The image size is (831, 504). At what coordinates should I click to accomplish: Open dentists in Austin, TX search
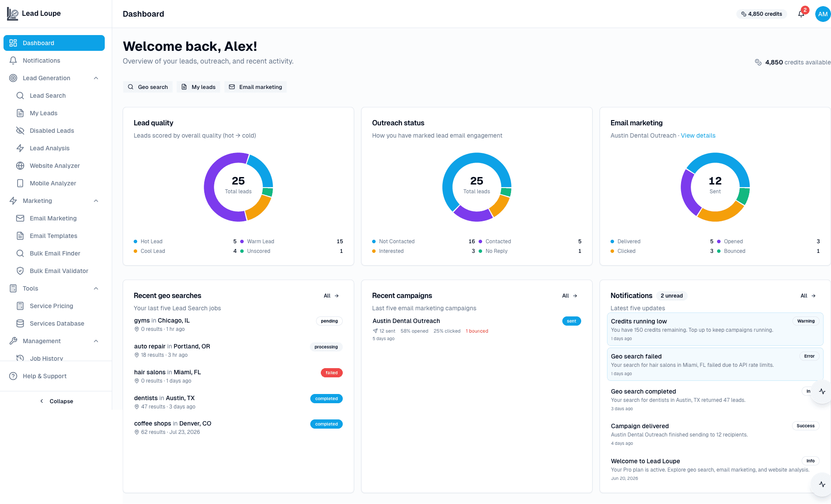238,402
